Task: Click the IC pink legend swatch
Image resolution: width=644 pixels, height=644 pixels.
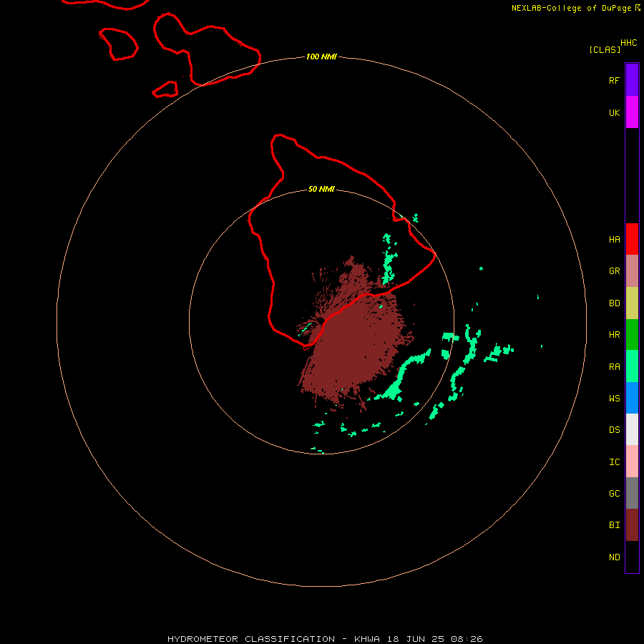Action: pyautogui.click(x=632, y=462)
